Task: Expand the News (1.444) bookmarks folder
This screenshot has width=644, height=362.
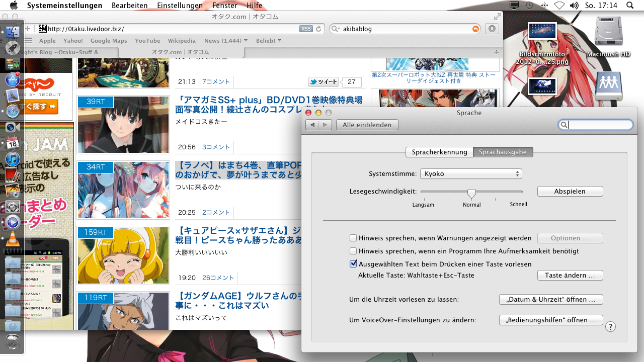Action: (x=226, y=41)
